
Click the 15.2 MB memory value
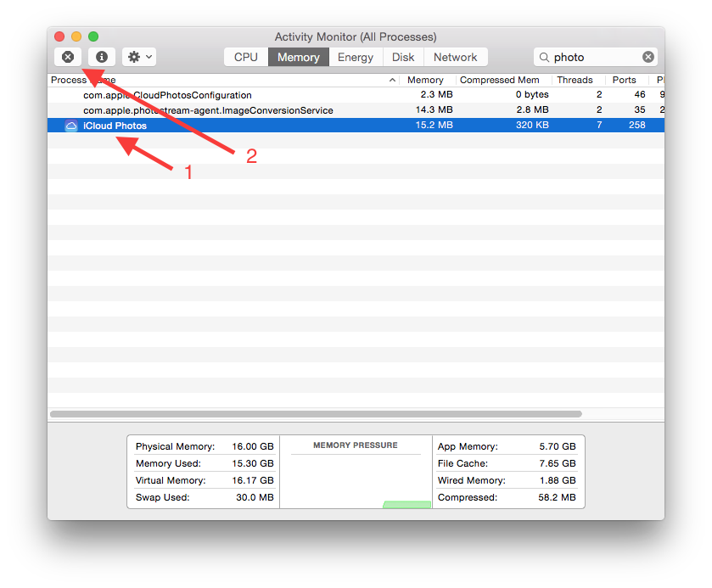tap(434, 125)
